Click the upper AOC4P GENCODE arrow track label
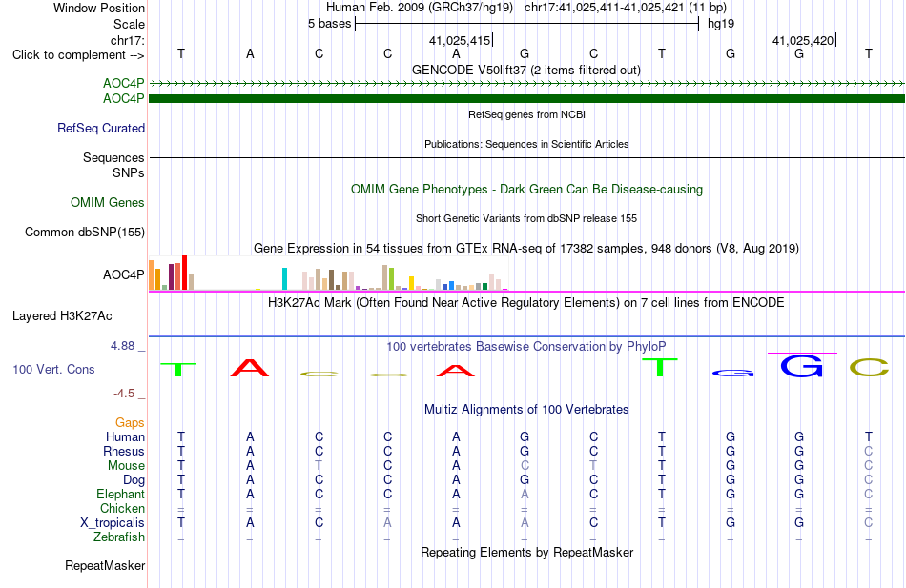906x588 pixels. click(124, 83)
